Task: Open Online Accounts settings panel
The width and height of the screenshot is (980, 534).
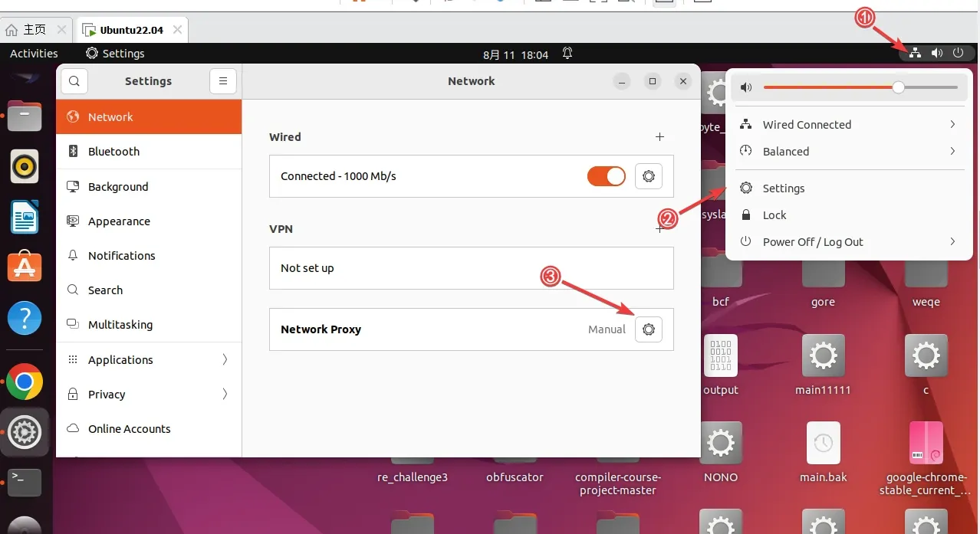Action: 149,429
